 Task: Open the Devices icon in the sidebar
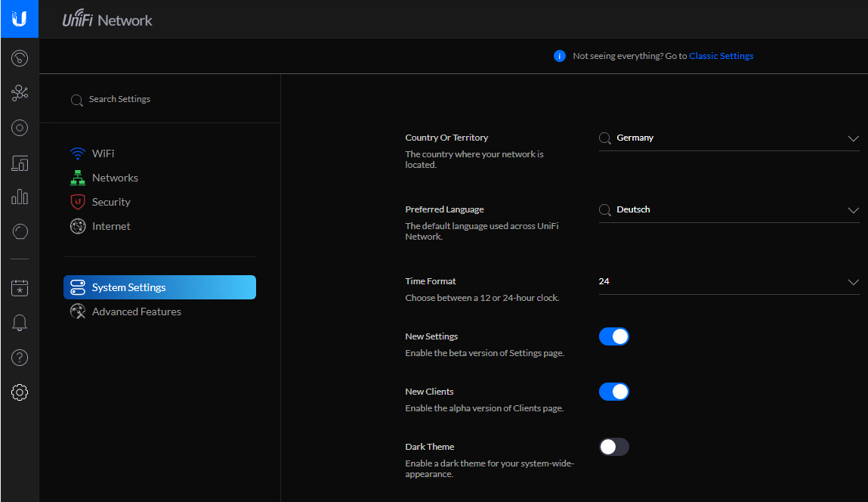pyautogui.click(x=20, y=163)
